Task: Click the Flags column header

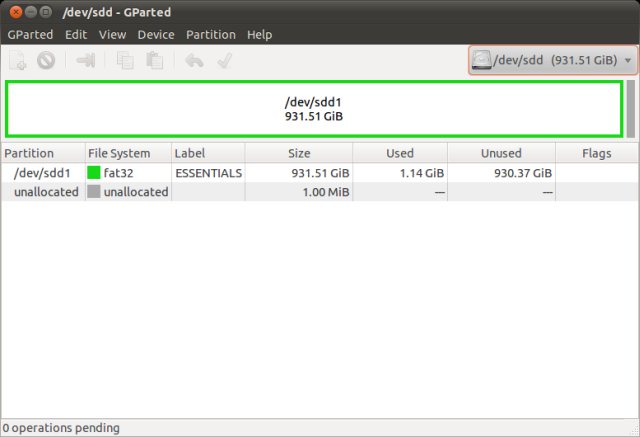Action: (597, 153)
